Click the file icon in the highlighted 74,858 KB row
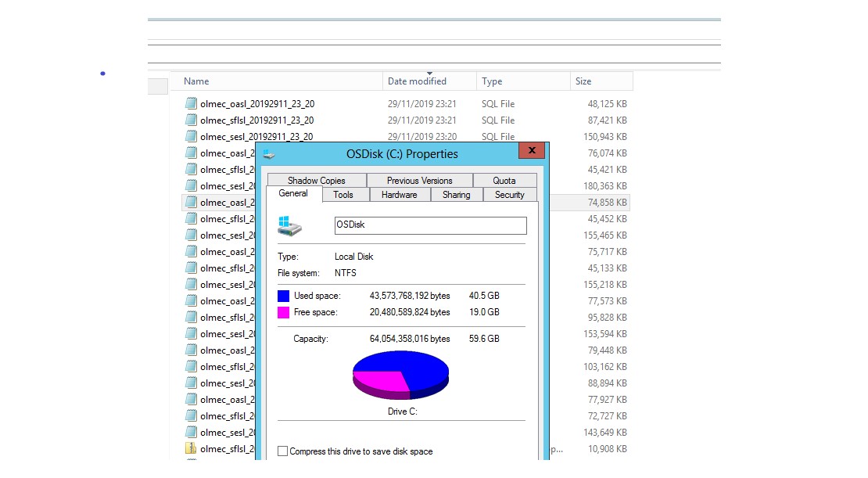The height and width of the screenshot is (478, 868). (191, 202)
